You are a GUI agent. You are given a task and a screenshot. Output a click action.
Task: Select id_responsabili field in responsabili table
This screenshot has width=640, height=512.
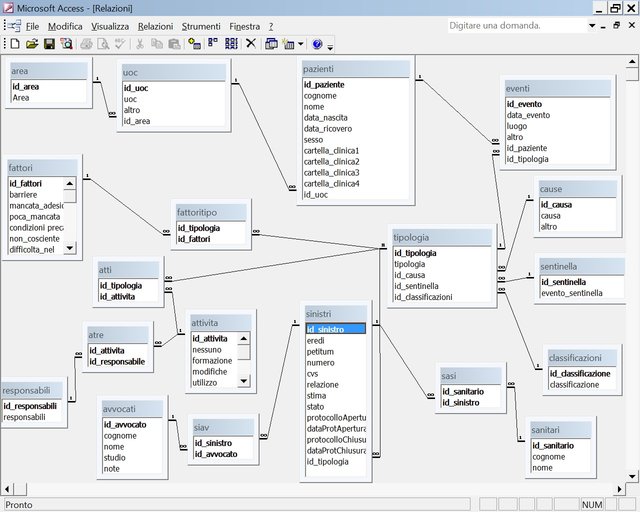tap(30, 405)
